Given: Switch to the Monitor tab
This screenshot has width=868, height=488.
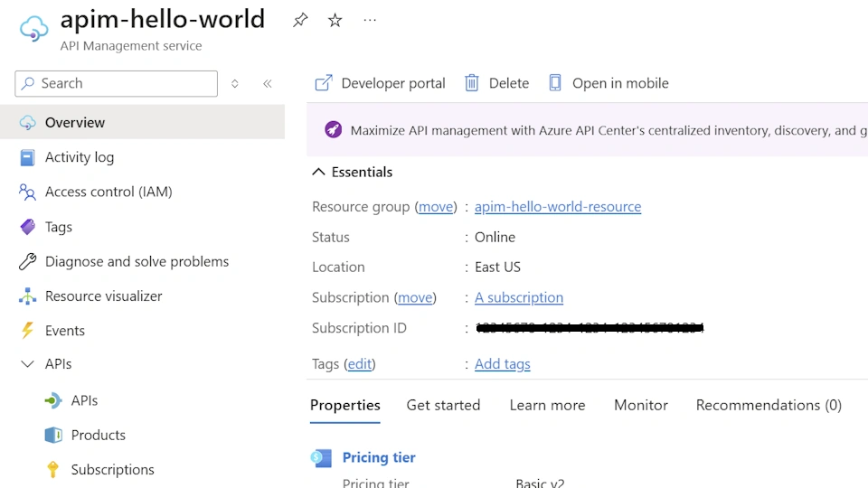Looking at the screenshot, I should click(641, 406).
